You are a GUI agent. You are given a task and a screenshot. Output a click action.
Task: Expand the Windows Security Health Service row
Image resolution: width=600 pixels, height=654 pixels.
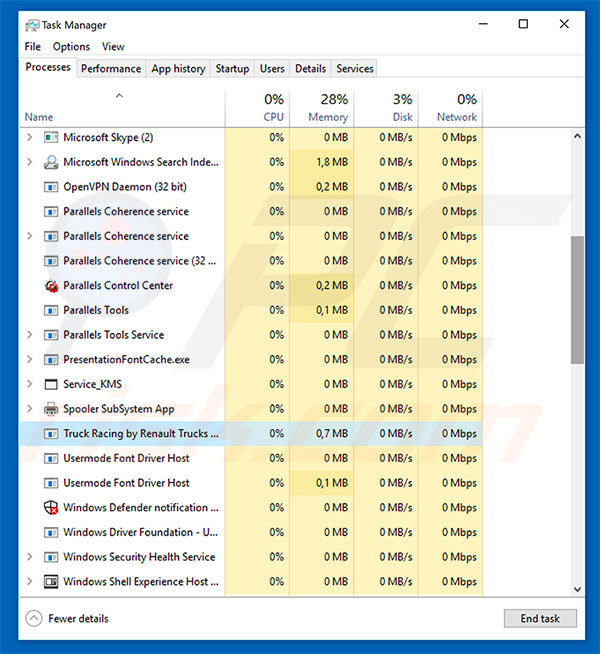(x=29, y=556)
